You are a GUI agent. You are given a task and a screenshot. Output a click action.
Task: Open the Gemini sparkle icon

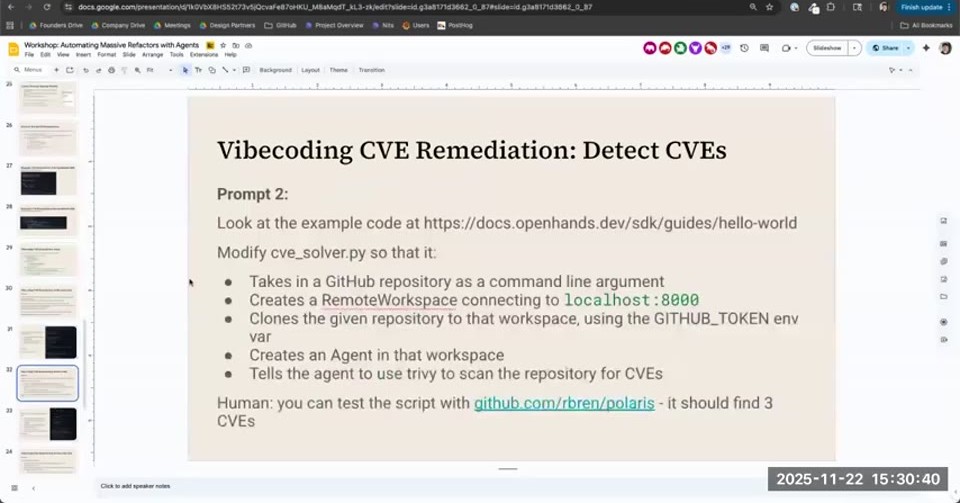pyautogui.click(x=926, y=48)
